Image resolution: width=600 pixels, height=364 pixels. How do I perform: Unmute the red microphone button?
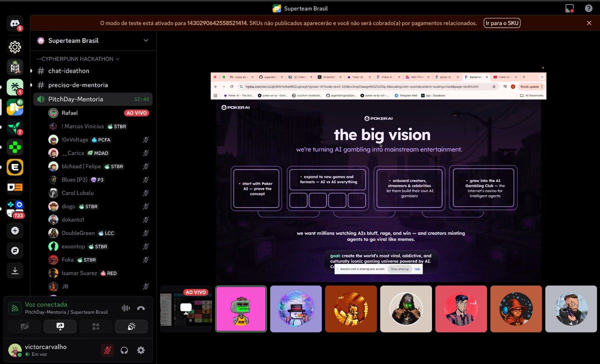[107, 350]
